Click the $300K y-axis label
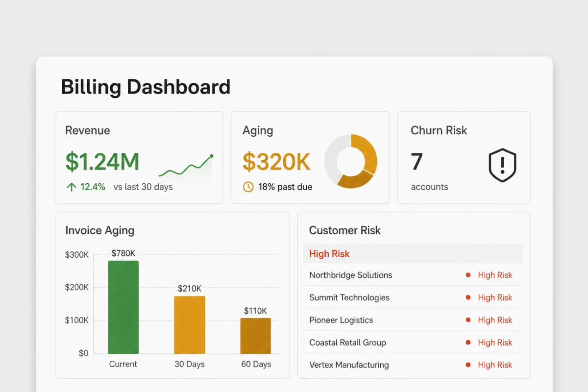Image resolution: width=588 pixels, height=392 pixels. (x=77, y=255)
